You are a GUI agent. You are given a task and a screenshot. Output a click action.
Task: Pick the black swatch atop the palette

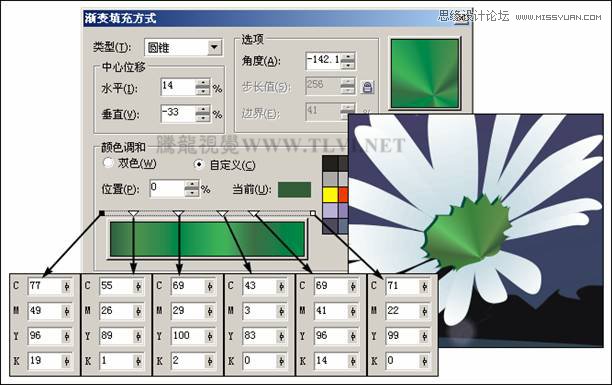[x=330, y=164]
